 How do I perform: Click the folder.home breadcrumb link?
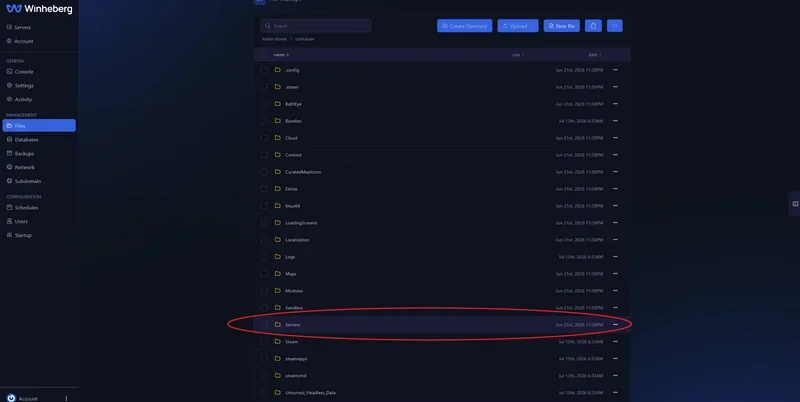pyautogui.click(x=274, y=39)
